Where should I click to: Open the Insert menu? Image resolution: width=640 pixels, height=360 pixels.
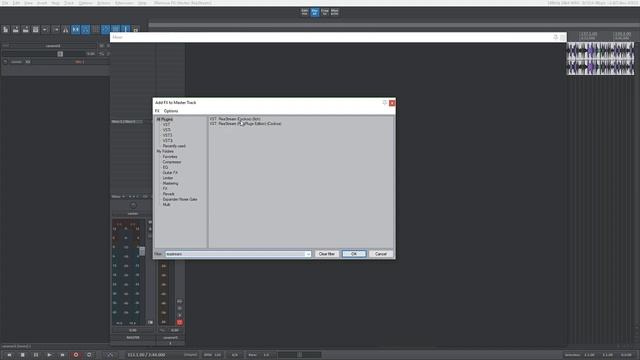click(x=42, y=3)
